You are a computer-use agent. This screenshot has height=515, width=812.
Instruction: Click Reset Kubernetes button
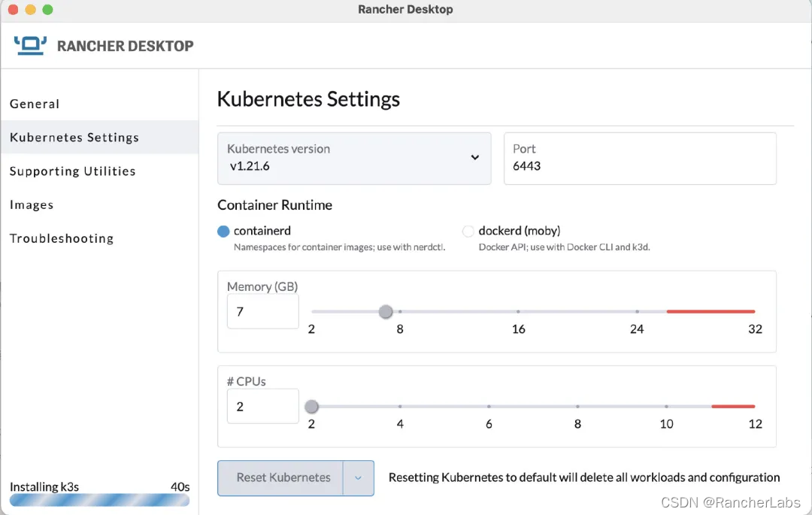280,477
